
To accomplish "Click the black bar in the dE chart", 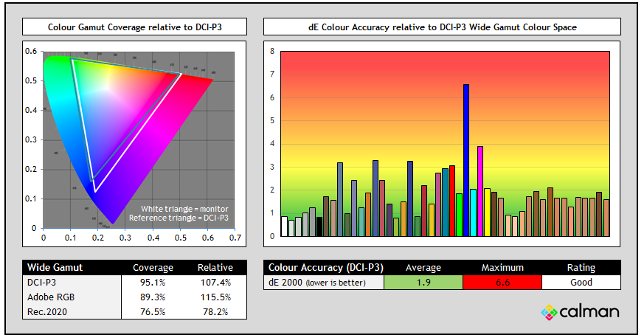I will [319, 227].
